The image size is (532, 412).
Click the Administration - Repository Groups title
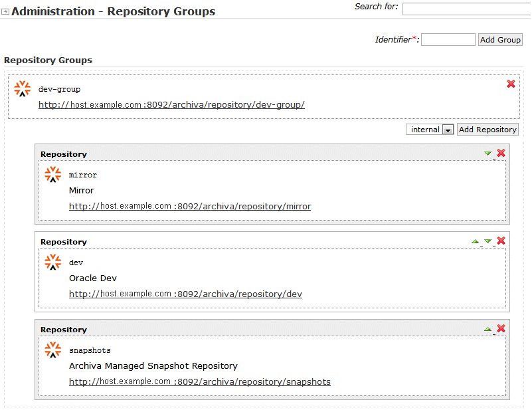(x=114, y=11)
